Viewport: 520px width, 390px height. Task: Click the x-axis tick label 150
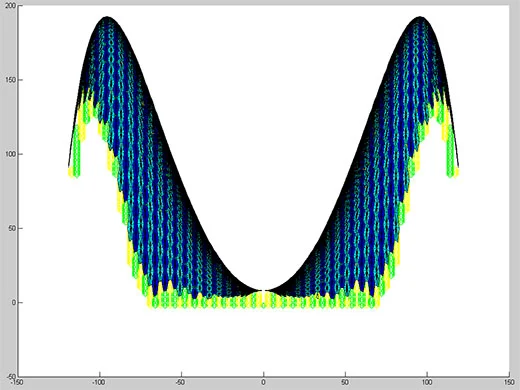(x=509, y=382)
